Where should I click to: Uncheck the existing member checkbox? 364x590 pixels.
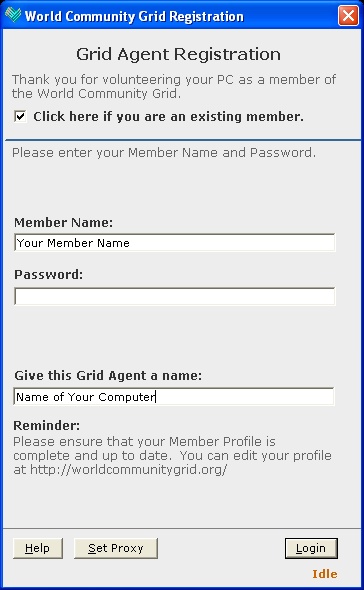[x=20, y=116]
